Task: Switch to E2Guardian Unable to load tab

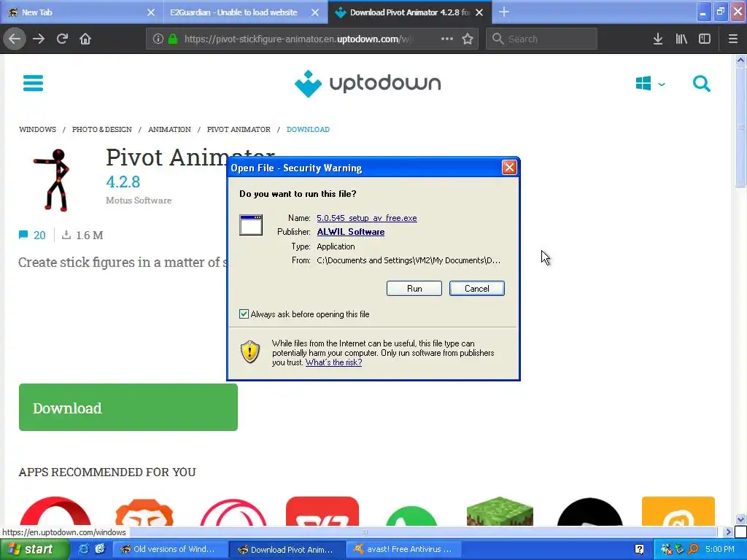Action: 233,12
